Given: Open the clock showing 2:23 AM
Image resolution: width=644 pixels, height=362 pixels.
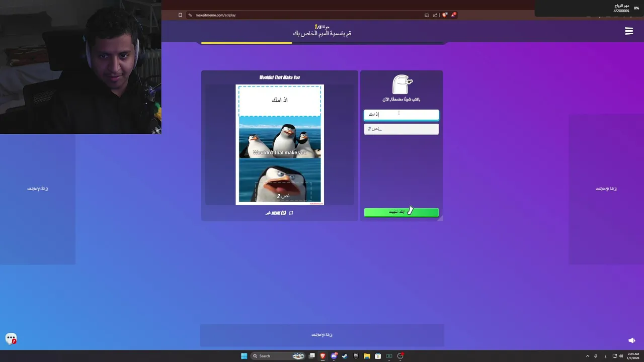Looking at the screenshot, I should click(632, 356).
